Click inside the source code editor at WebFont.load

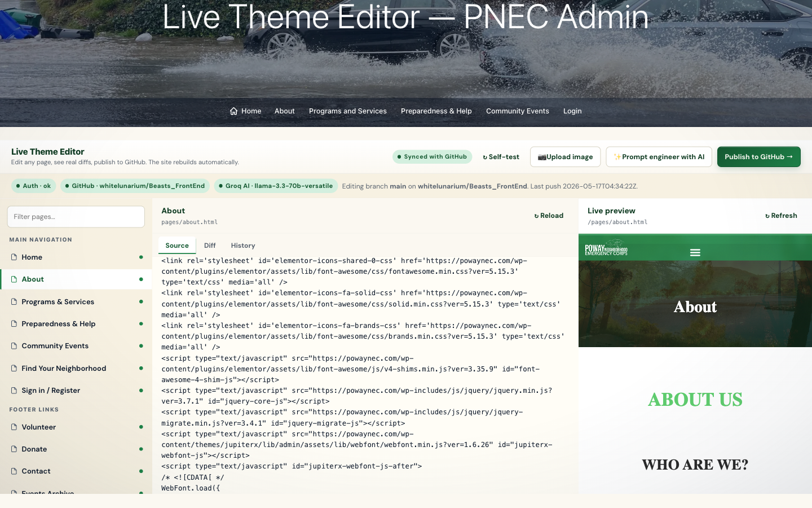click(x=191, y=488)
